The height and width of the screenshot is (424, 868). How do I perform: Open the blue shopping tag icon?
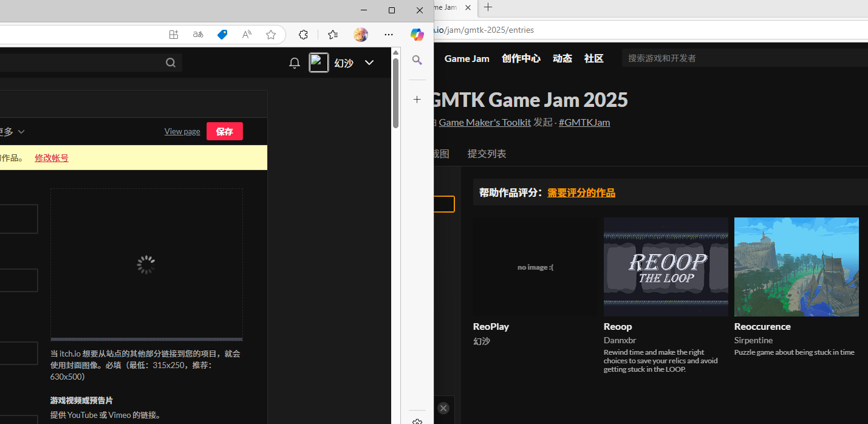click(222, 35)
